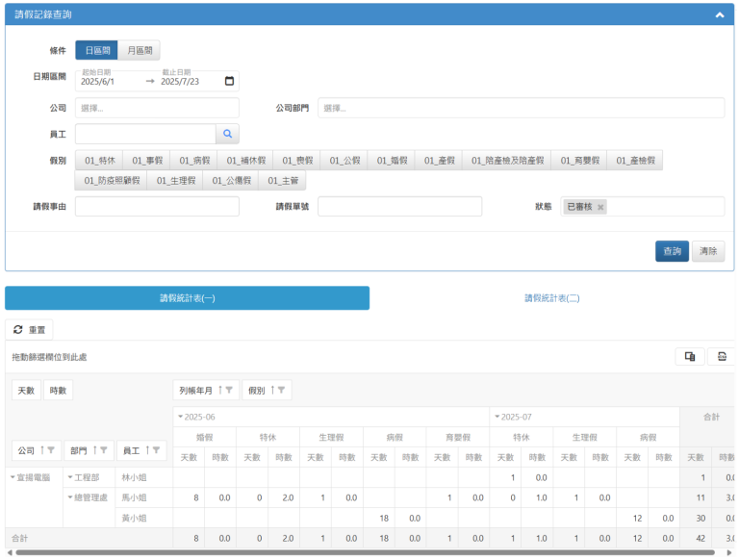Open the date range calendar picker
This screenshot has width=739, height=560.
pos(229,81)
